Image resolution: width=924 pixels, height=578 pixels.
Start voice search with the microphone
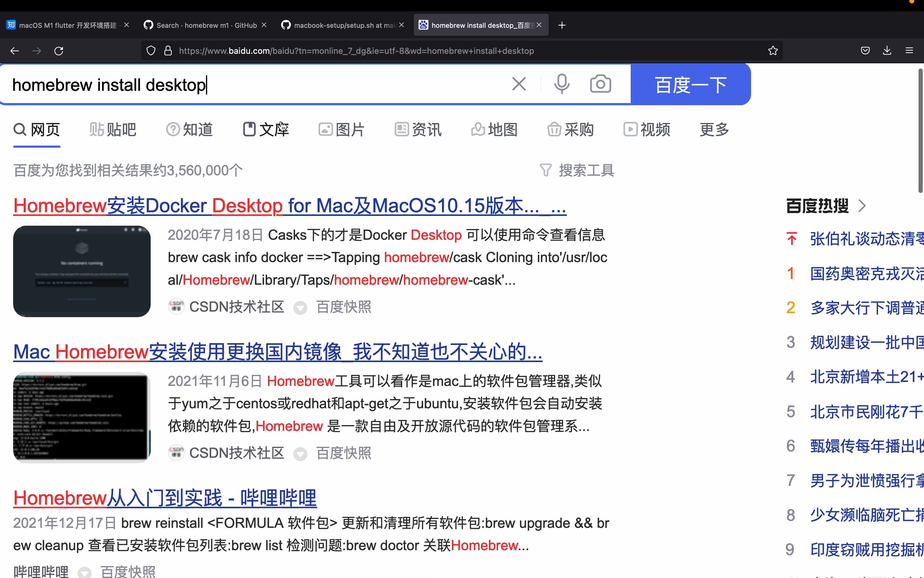point(562,84)
